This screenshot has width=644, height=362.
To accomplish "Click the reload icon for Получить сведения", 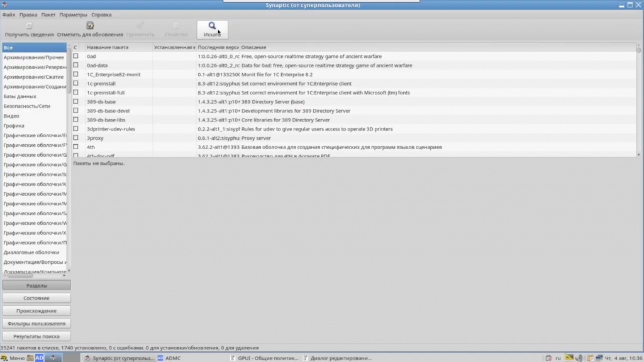I will coord(29,26).
